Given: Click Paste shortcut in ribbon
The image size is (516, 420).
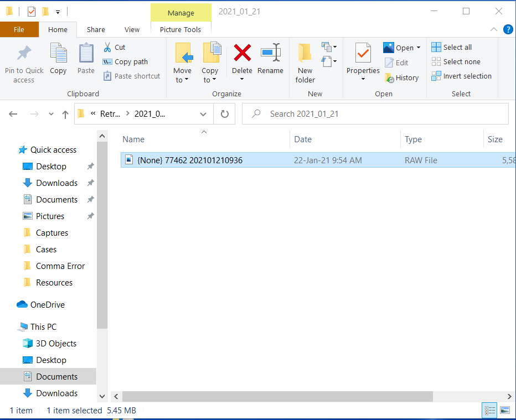Looking at the screenshot, I should pos(132,76).
